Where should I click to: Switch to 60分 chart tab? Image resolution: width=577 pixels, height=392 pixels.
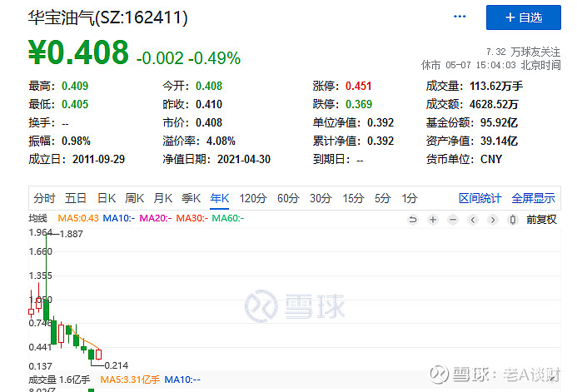click(x=288, y=199)
